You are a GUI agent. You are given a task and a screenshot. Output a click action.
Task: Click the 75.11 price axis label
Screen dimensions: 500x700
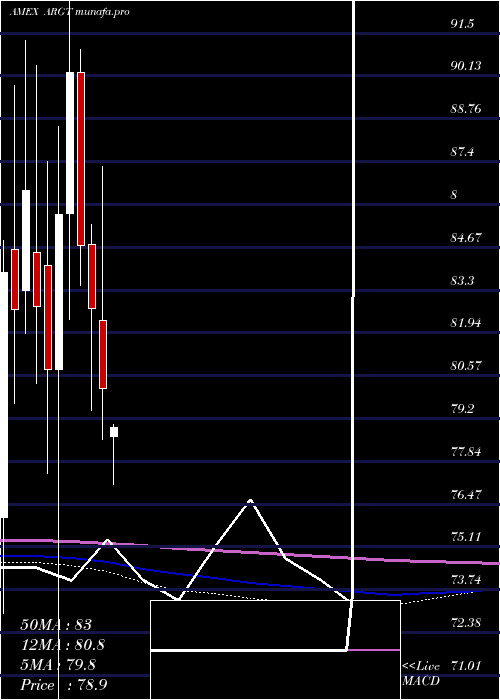466,536
